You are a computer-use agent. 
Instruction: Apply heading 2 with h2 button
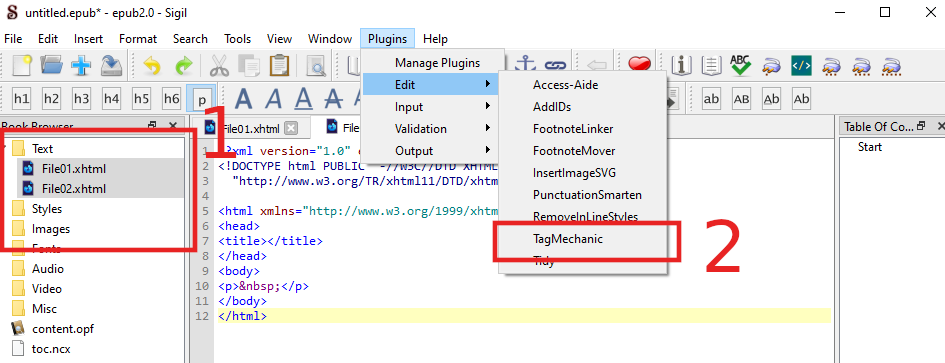(x=52, y=98)
